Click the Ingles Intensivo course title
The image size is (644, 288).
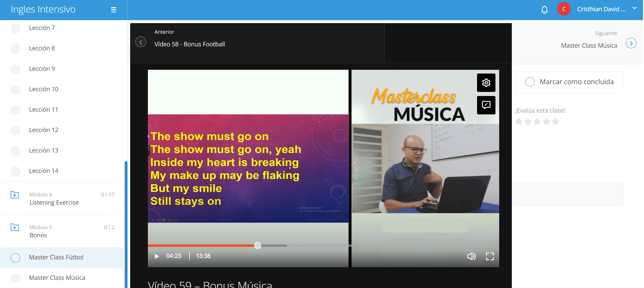[x=43, y=9]
